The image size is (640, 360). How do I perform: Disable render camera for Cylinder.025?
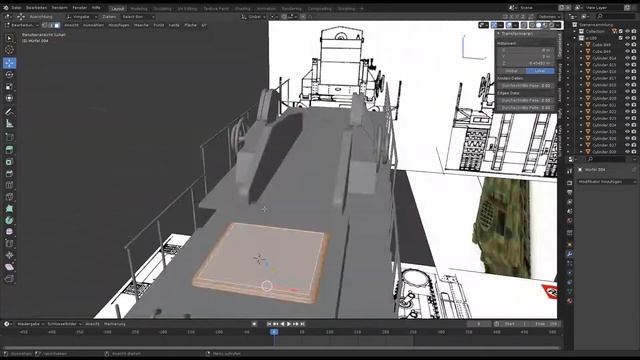pos(634,132)
